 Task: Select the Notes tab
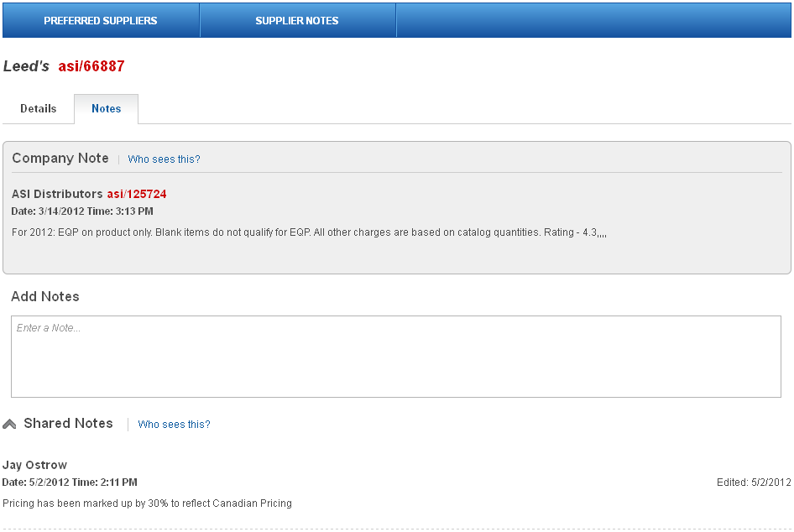coord(107,109)
